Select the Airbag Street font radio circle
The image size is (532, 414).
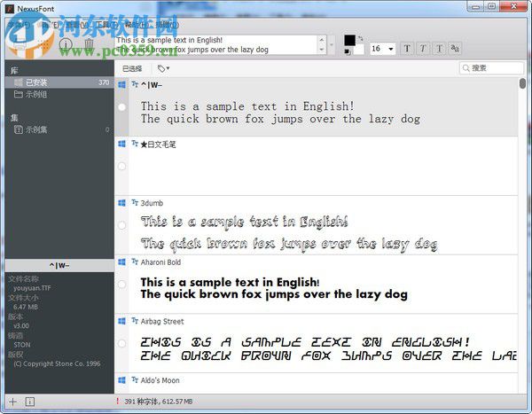point(121,343)
